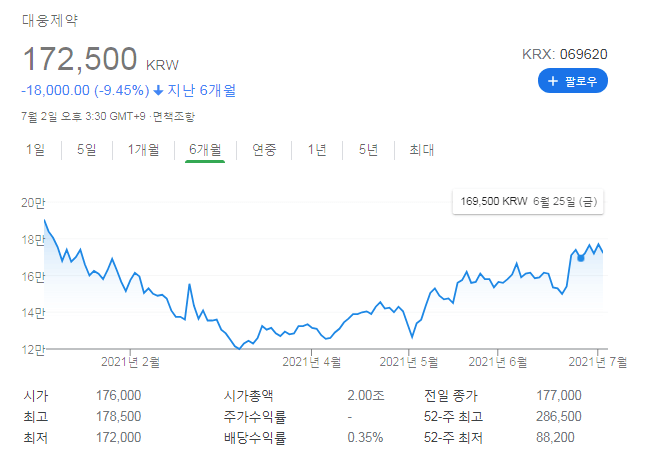Image resolution: width=666 pixels, height=463 pixels.
Task: Click the KRX: 069620 ticker text
Action: coord(564,54)
